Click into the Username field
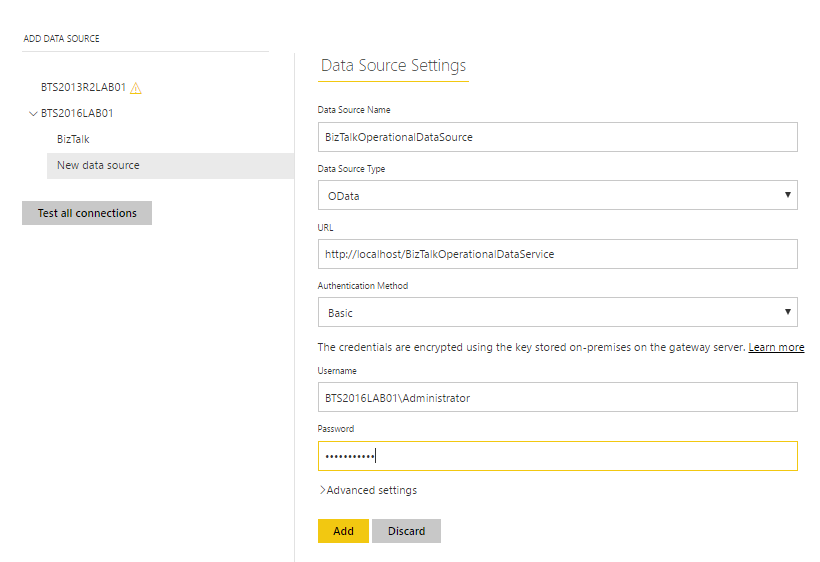 [557, 398]
